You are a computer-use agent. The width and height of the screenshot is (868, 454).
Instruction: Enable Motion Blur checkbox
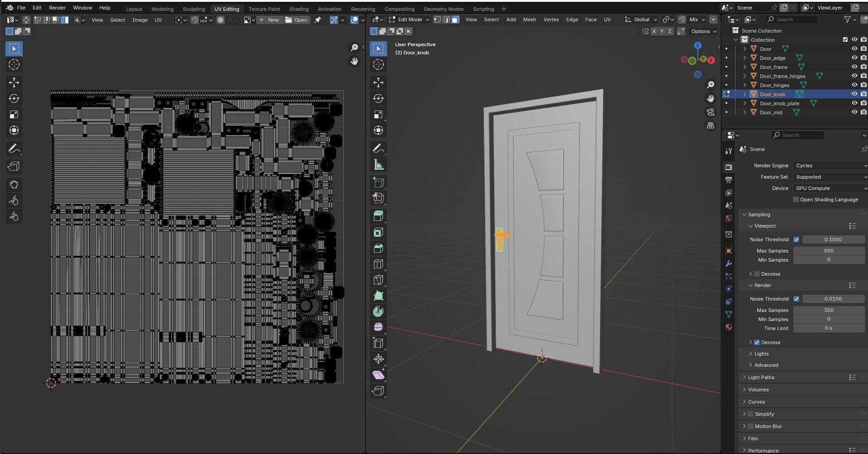click(x=750, y=426)
